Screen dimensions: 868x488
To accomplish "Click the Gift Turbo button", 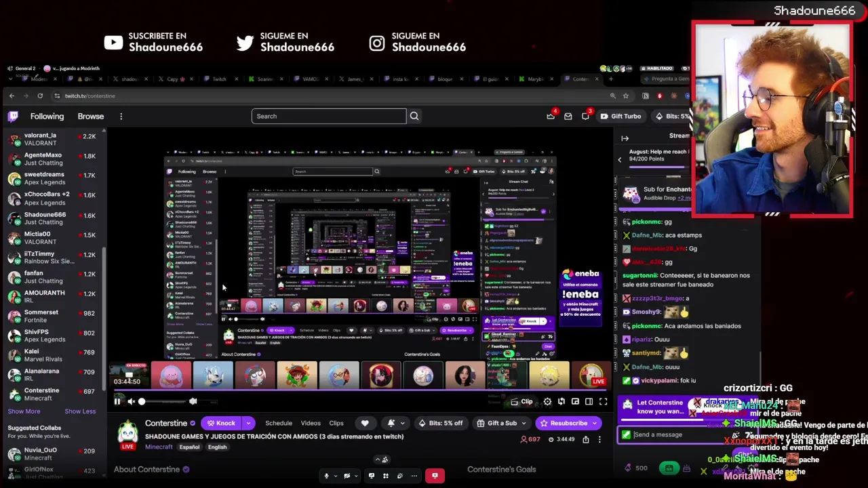I will [620, 117].
